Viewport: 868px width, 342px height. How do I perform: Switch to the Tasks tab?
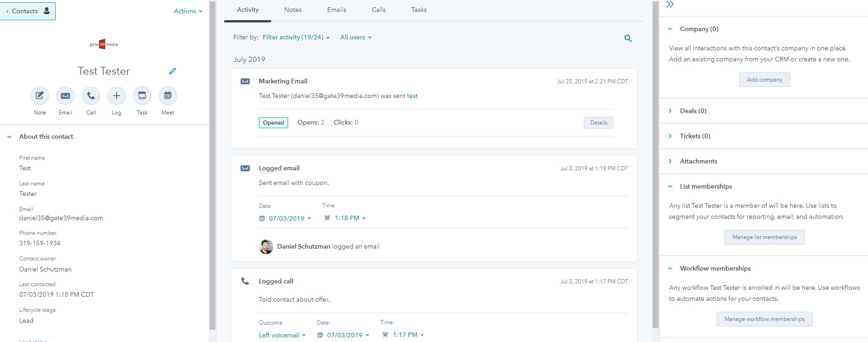419,10
